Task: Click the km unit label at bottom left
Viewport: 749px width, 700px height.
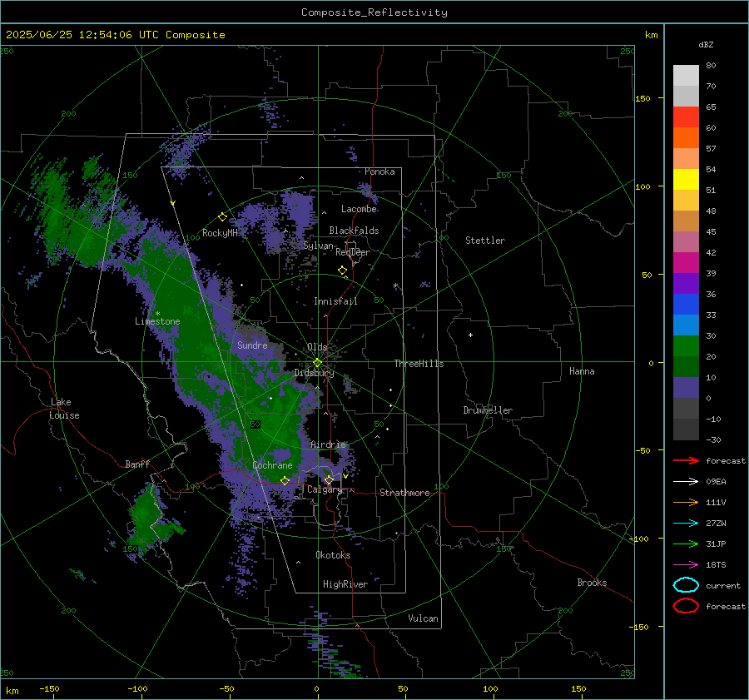Action: pyautogui.click(x=12, y=691)
